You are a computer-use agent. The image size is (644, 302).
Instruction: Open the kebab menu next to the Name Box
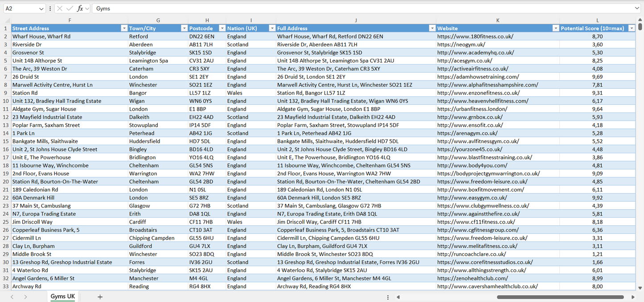[x=50, y=8]
